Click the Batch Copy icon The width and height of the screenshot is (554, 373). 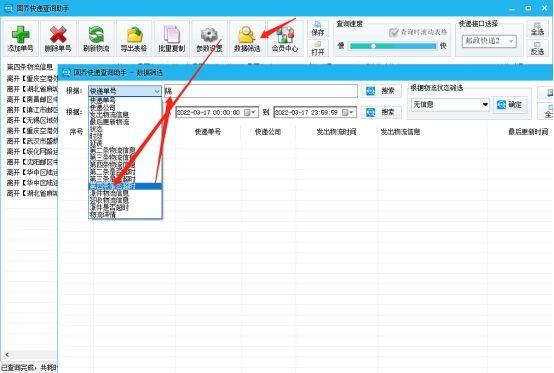(172, 35)
